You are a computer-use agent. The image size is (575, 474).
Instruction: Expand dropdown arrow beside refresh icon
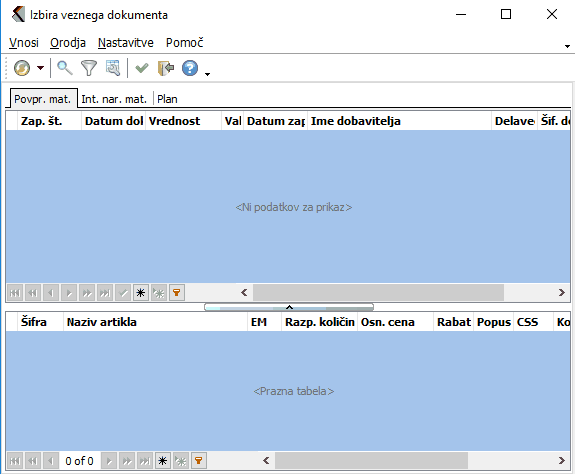pyautogui.click(x=40, y=68)
